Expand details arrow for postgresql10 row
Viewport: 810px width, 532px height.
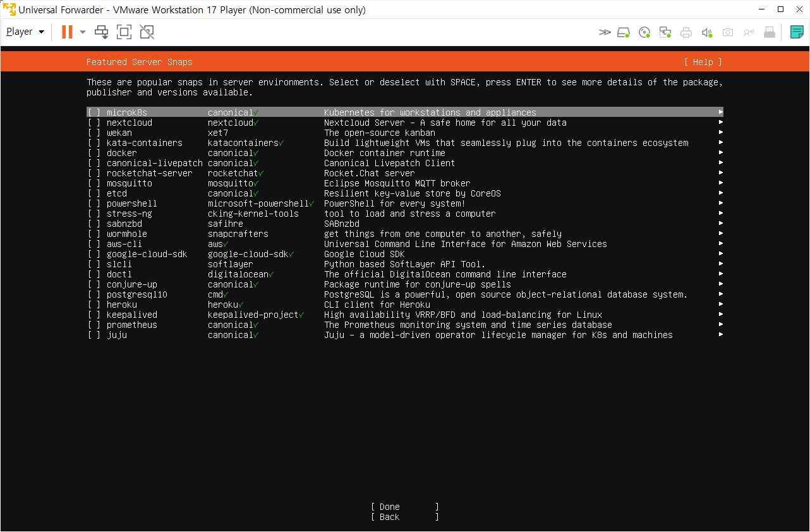[721, 294]
